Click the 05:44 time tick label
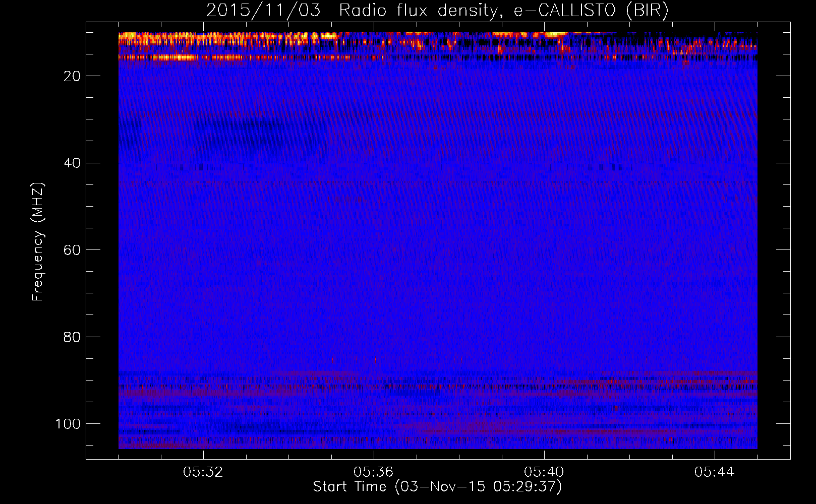The width and height of the screenshot is (816, 504). click(715, 472)
